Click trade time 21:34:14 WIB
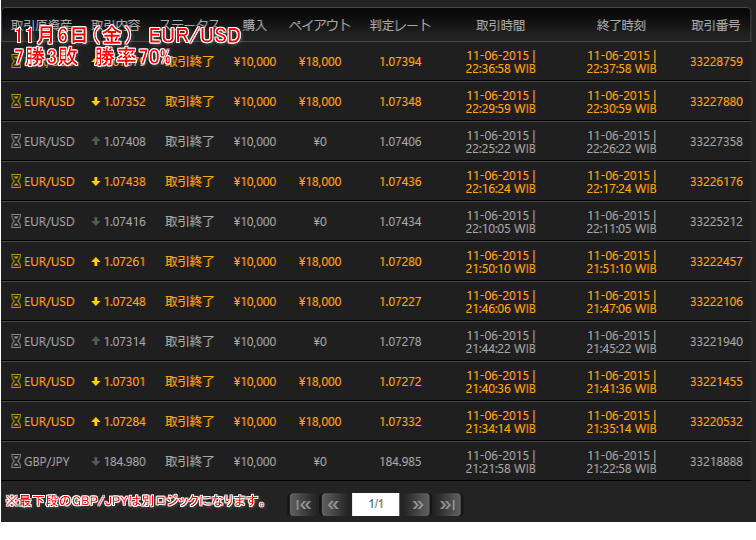 [x=500, y=429]
